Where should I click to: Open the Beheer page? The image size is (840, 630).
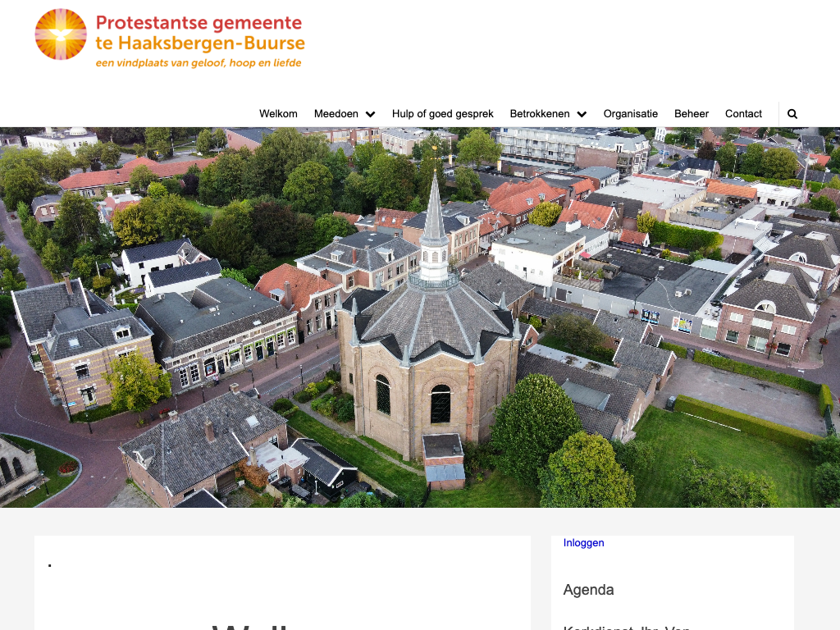click(x=691, y=114)
